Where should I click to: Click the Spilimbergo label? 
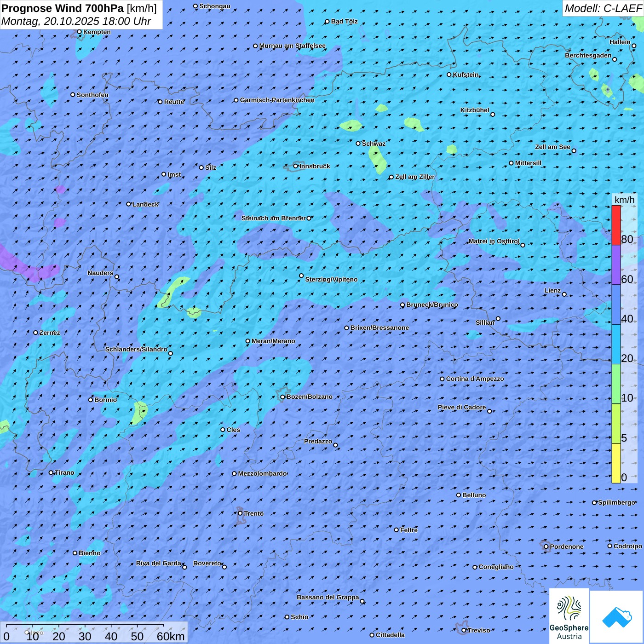(616, 502)
